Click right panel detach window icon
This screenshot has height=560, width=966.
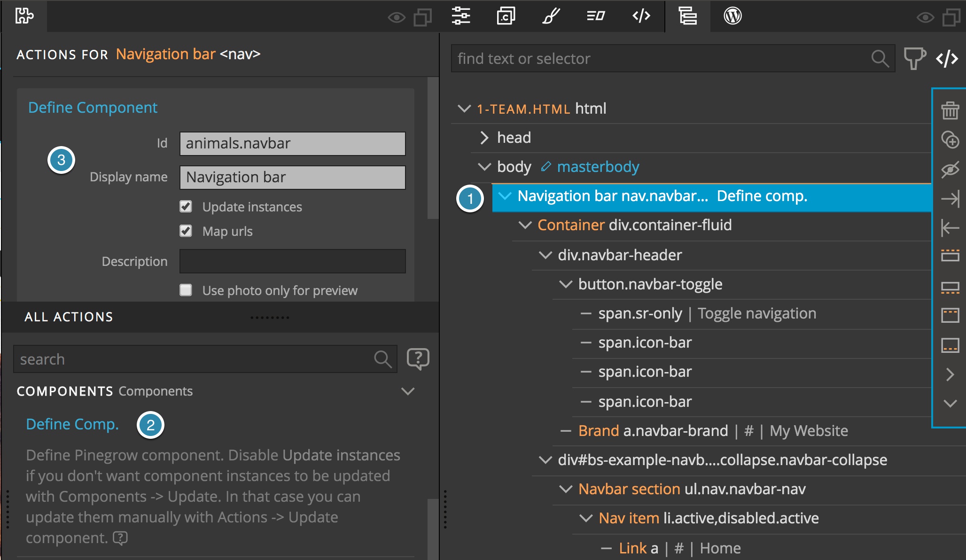(951, 18)
